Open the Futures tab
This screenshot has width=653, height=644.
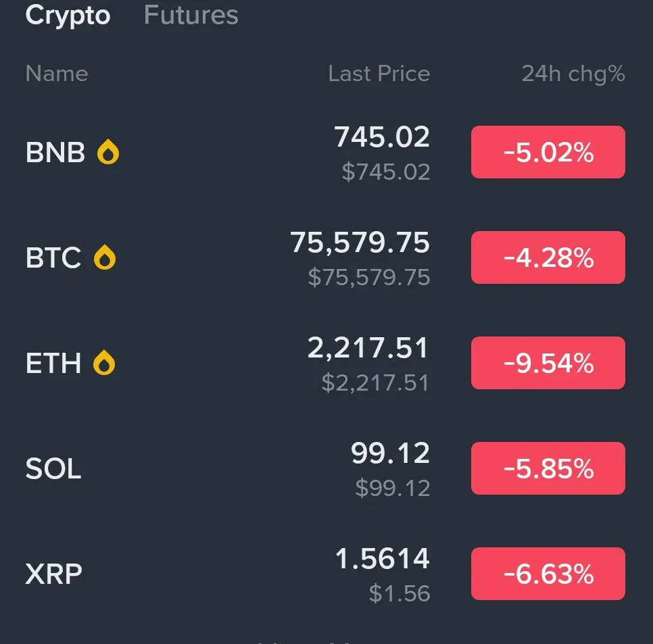click(x=191, y=15)
